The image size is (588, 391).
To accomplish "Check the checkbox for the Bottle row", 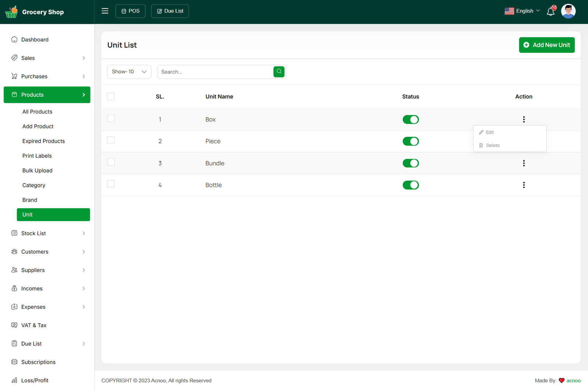I will click(x=111, y=184).
